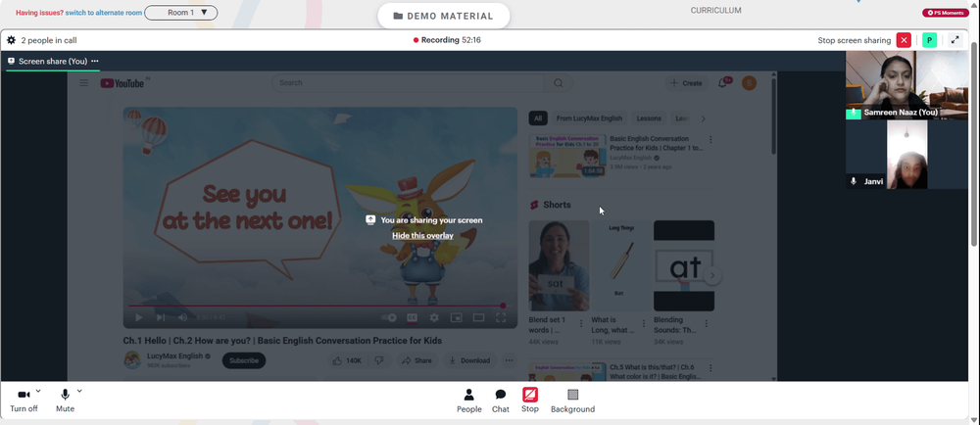Open YouTube account avatar S
Viewport: 980px width, 425px height.
(749, 83)
